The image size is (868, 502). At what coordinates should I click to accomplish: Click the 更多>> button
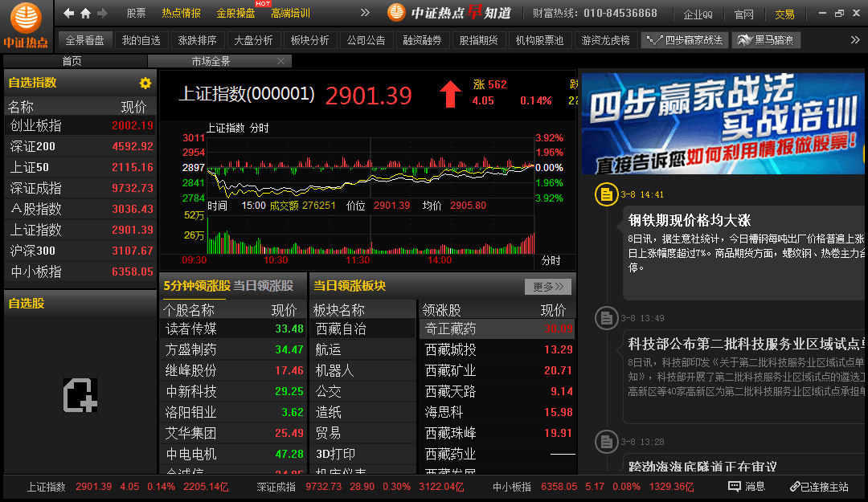coord(548,287)
